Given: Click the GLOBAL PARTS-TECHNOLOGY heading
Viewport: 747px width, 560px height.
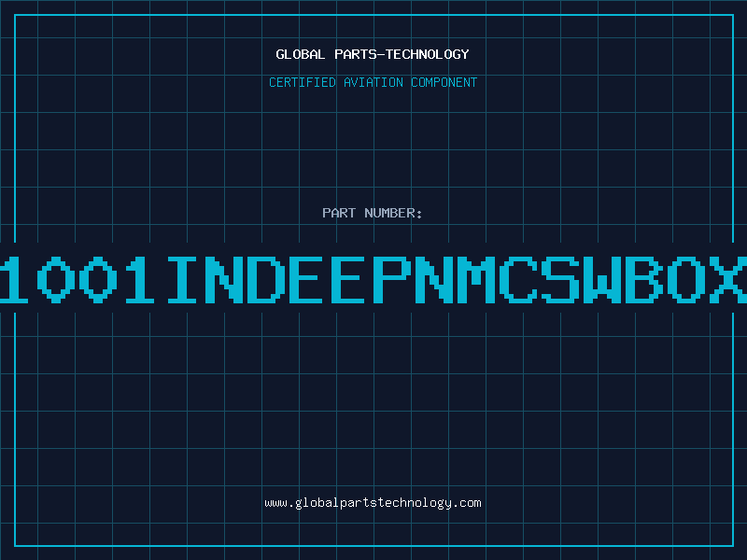Looking at the screenshot, I should click(x=373, y=54).
